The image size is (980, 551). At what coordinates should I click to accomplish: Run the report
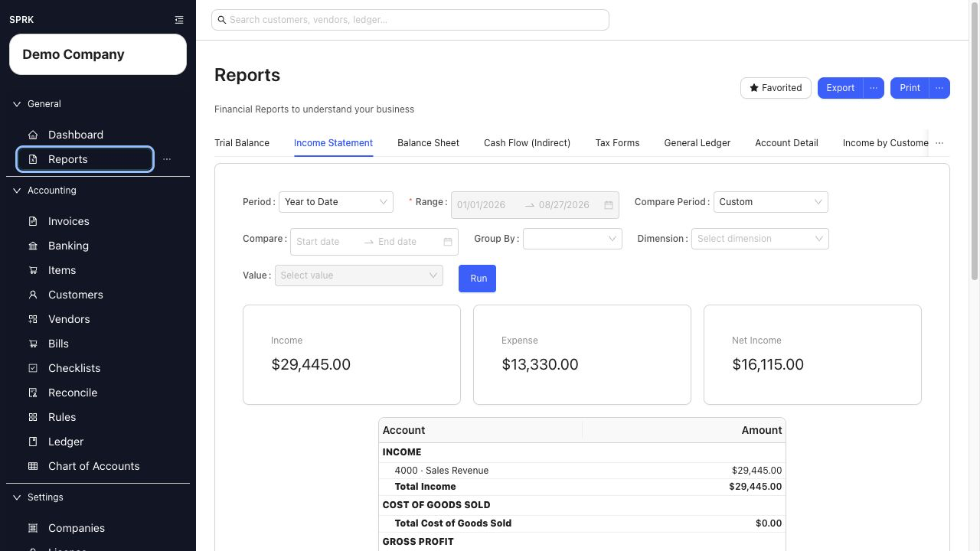click(478, 279)
